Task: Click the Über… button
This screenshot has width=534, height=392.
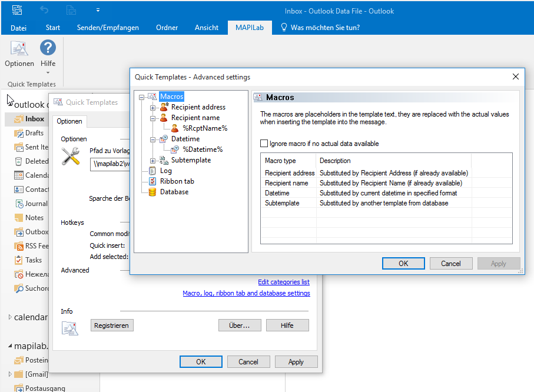Action: pyautogui.click(x=240, y=325)
